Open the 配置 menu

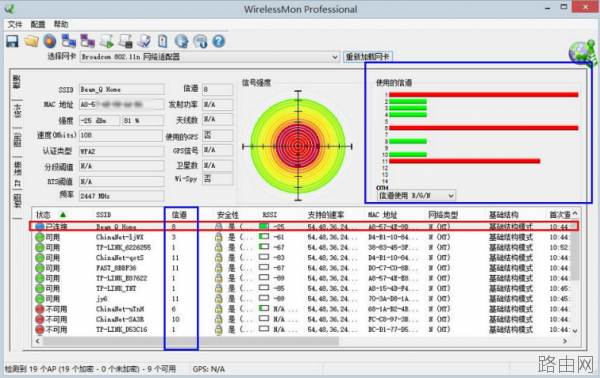tap(38, 24)
